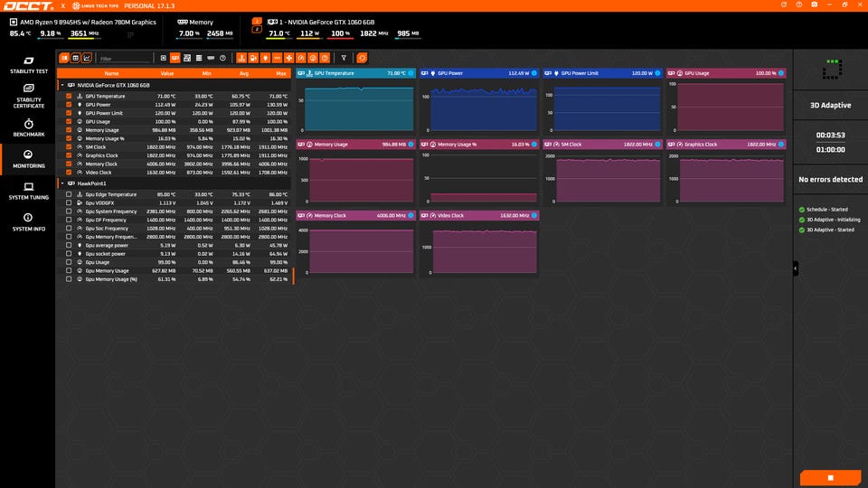Toggle storage sensors filter icon
This screenshot has height=488, width=868.
point(199,58)
